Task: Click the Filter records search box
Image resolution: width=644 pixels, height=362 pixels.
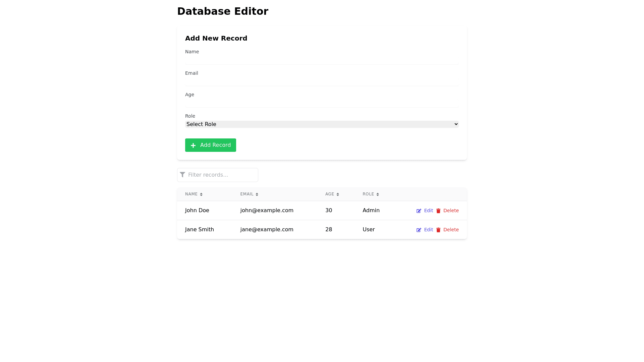Action: click(x=221, y=175)
